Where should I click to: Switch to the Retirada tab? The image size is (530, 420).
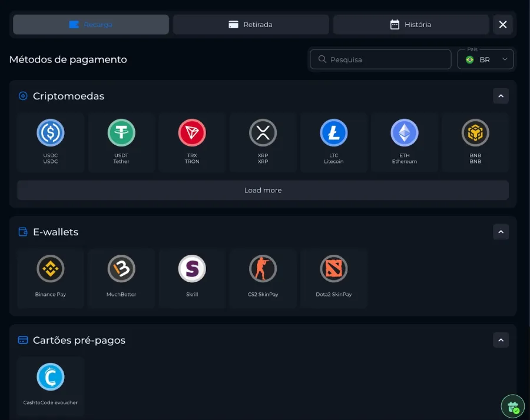click(x=251, y=24)
